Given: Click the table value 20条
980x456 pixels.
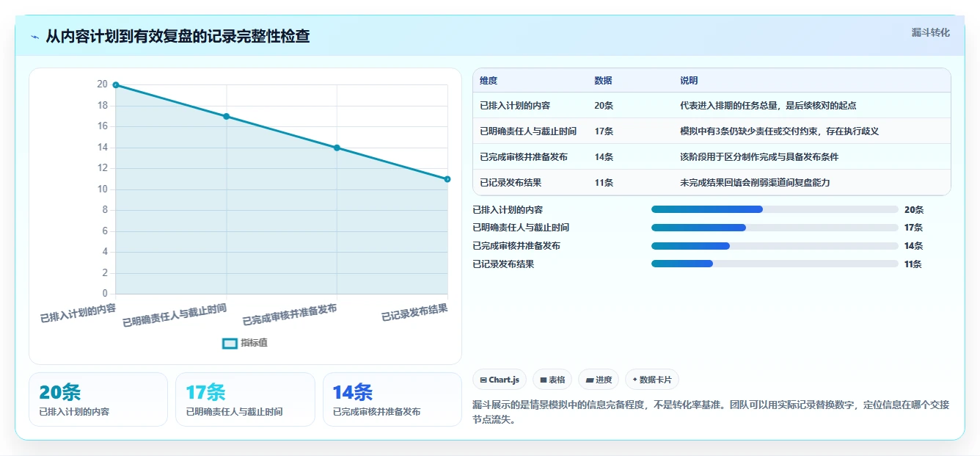Looking at the screenshot, I should pyautogui.click(x=604, y=106).
